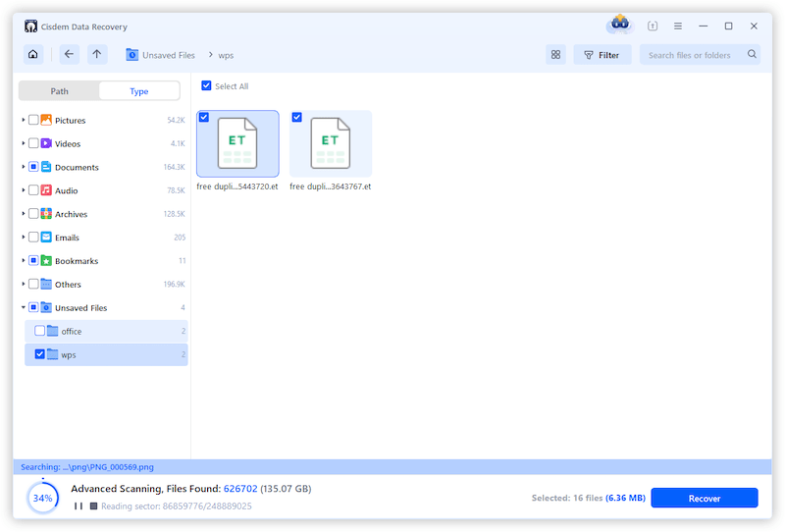785x532 pixels.
Task: Click the Recover button
Action: pos(705,498)
